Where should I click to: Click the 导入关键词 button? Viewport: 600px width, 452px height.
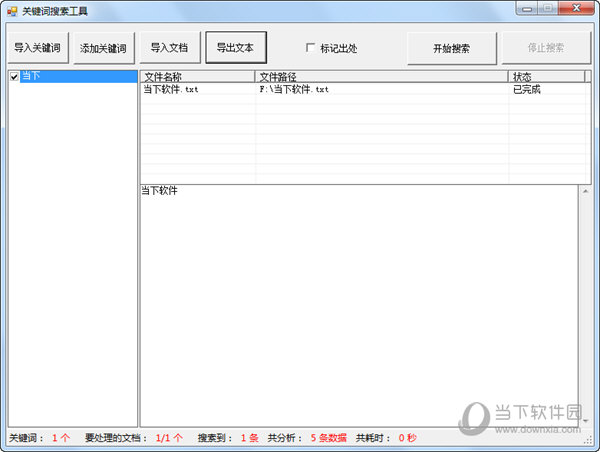[38, 48]
